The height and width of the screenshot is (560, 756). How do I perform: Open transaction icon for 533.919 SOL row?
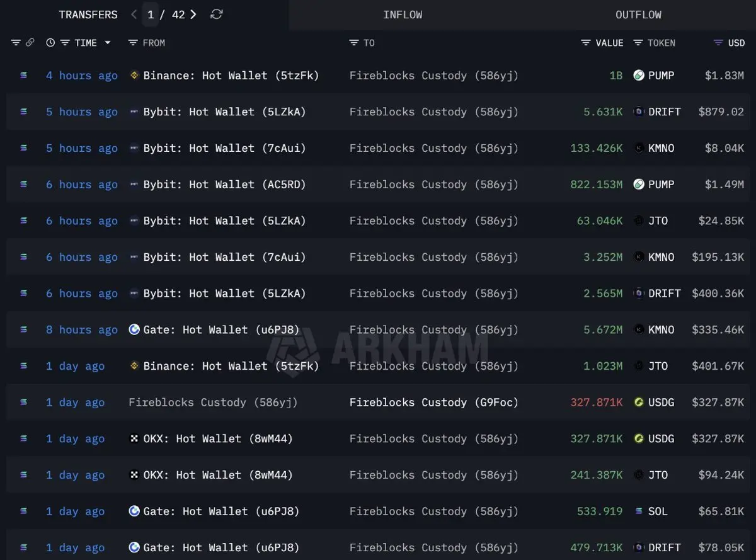pyautogui.click(x=24, y=511)
